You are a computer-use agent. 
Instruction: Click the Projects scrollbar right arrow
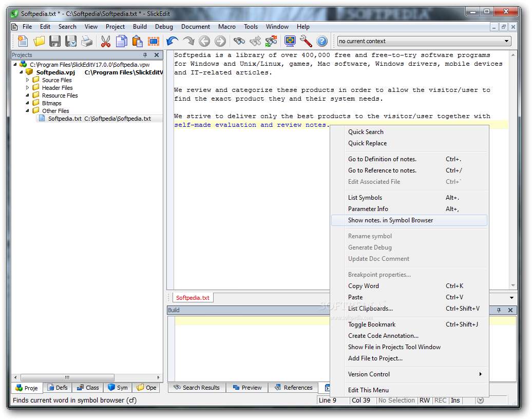(159, 377)
